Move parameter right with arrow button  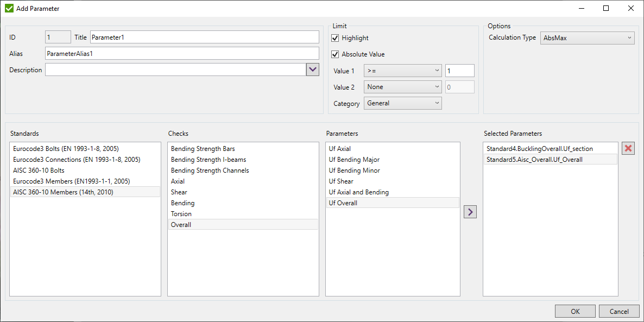coord(470,211)
